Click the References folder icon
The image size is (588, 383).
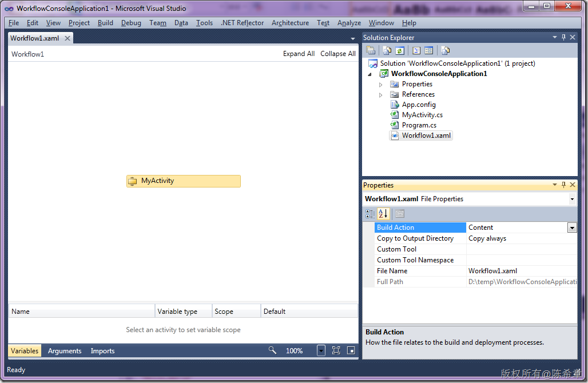[394, 94]
